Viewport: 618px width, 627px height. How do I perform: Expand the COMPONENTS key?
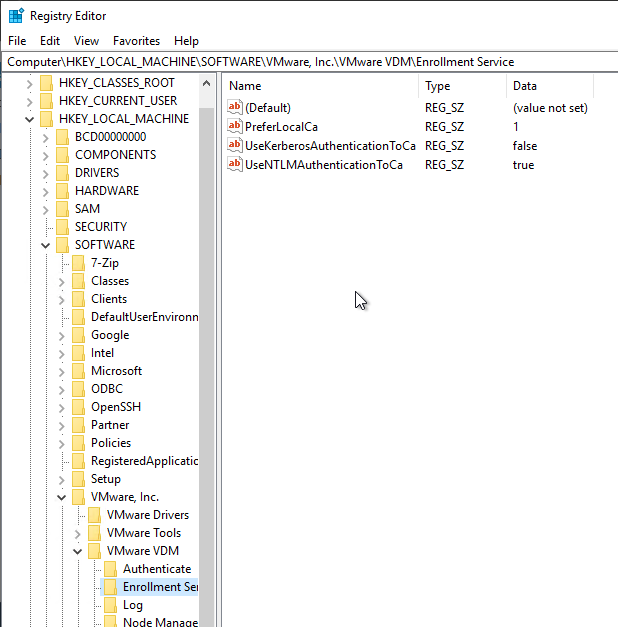click(x=45, y=156)
